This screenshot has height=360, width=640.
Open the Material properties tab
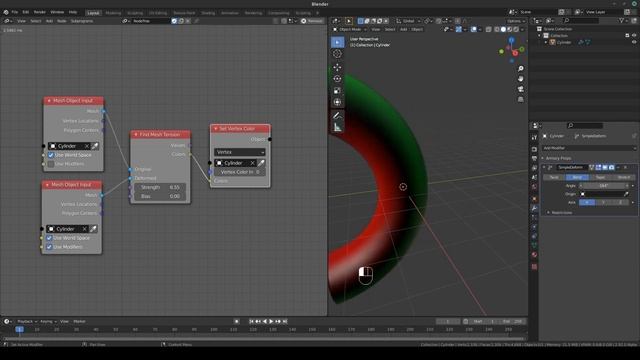(x=534, y=255)
